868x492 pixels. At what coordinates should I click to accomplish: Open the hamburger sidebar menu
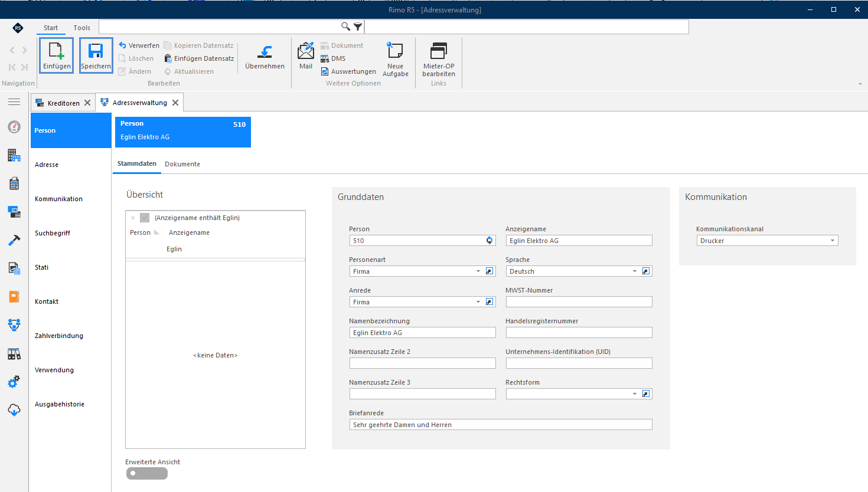(x=14, y=102)
